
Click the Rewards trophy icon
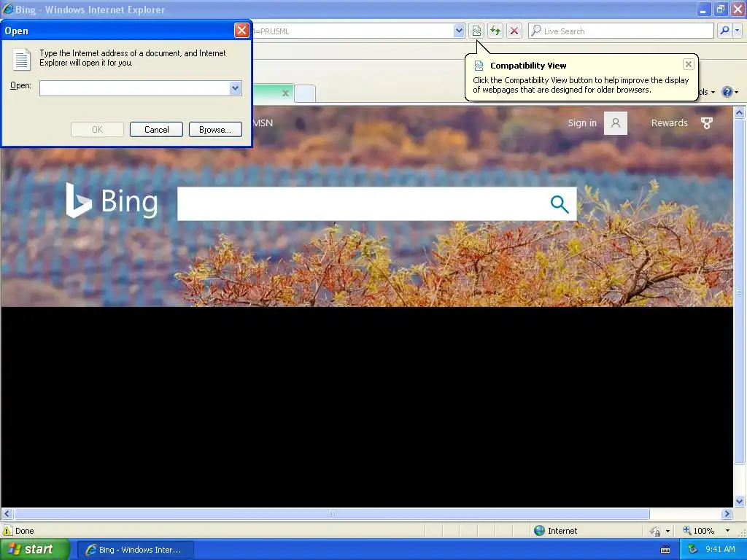click(x=707, y=123)
